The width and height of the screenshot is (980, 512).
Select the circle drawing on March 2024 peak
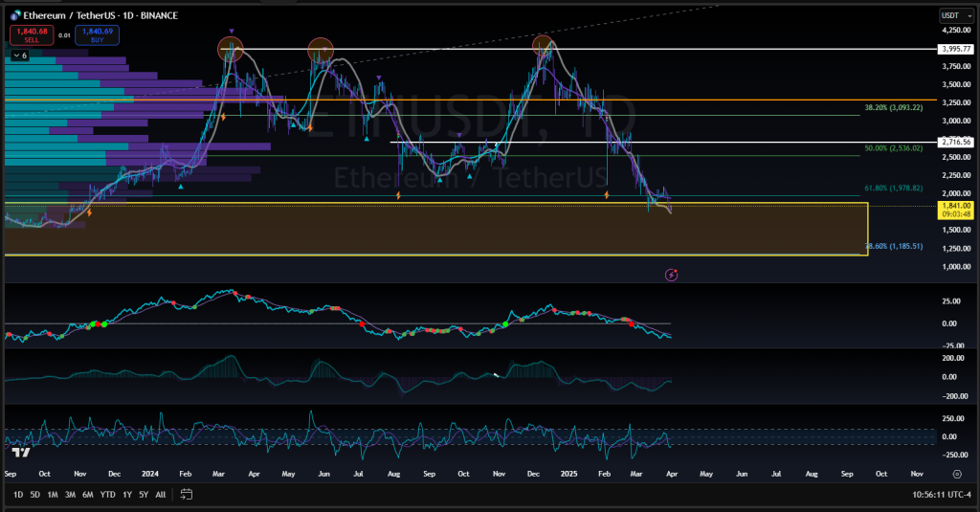click(x=230, y=49)
